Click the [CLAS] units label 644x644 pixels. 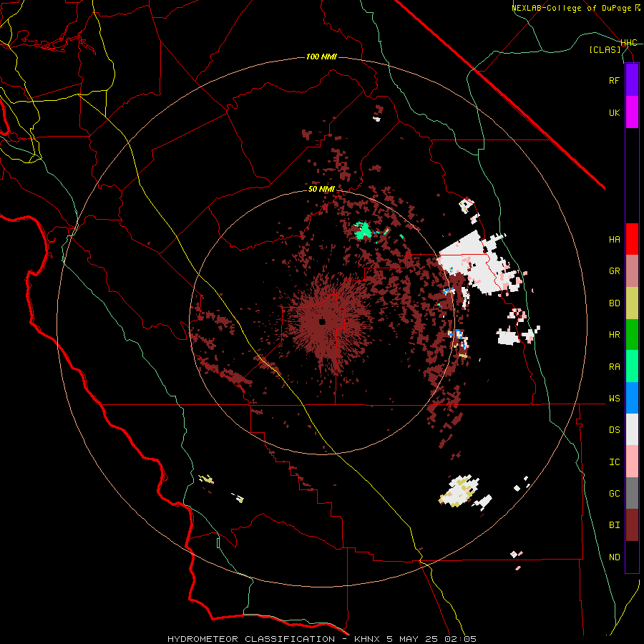click(605, 49)
